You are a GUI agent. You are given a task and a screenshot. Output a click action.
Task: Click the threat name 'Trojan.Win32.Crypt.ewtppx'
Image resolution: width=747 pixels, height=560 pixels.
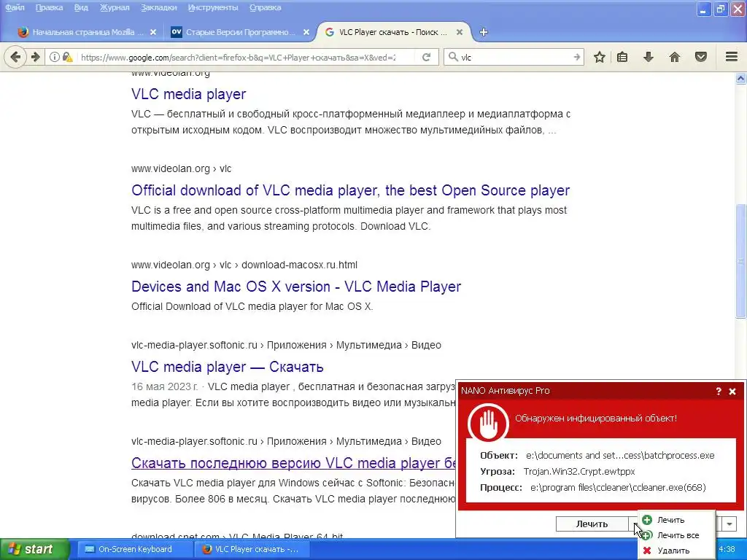pyautogui.click(x=578, y=472)
